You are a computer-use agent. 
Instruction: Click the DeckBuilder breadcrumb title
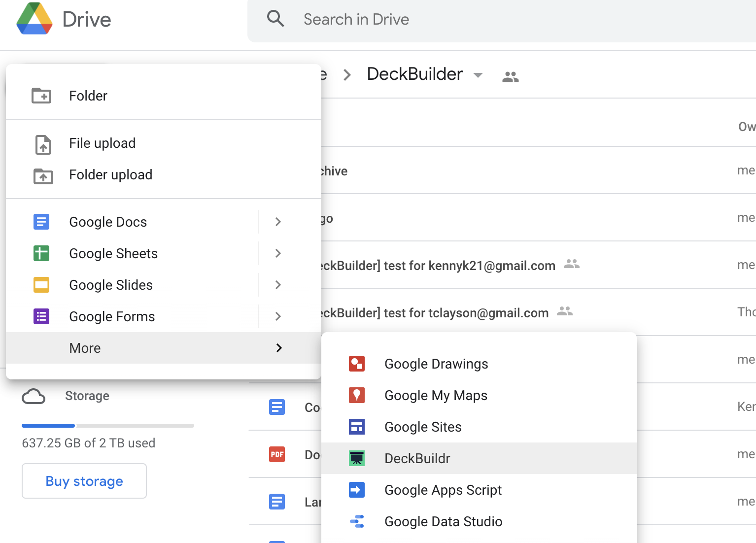415,74
